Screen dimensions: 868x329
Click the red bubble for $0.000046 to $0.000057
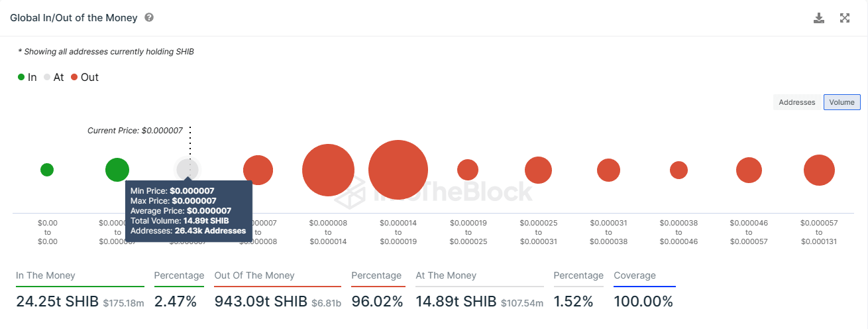pyautogui.click(x=749, y=170)
